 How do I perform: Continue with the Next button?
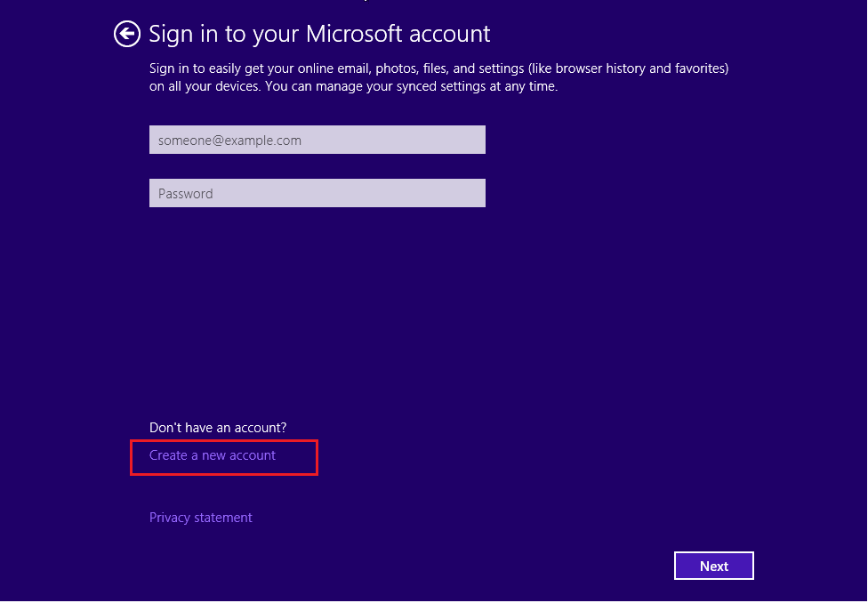[713, 566]
